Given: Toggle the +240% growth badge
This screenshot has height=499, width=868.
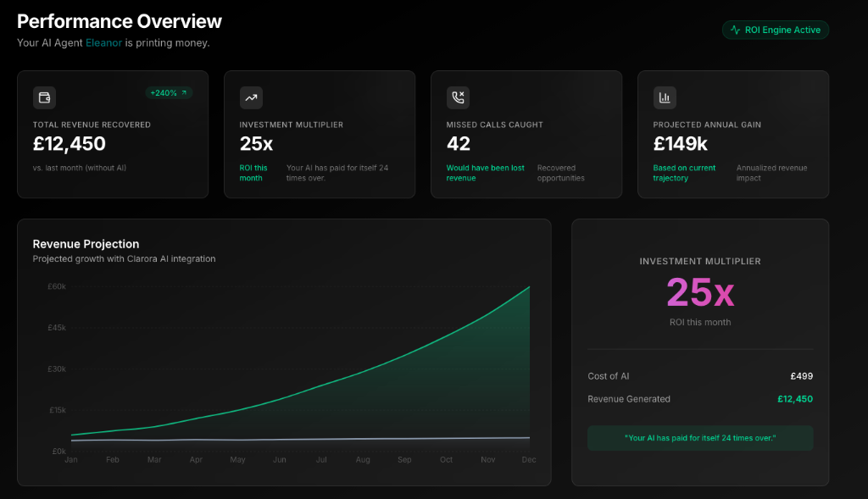Looking at the screenshot, I should pos(170,93).
